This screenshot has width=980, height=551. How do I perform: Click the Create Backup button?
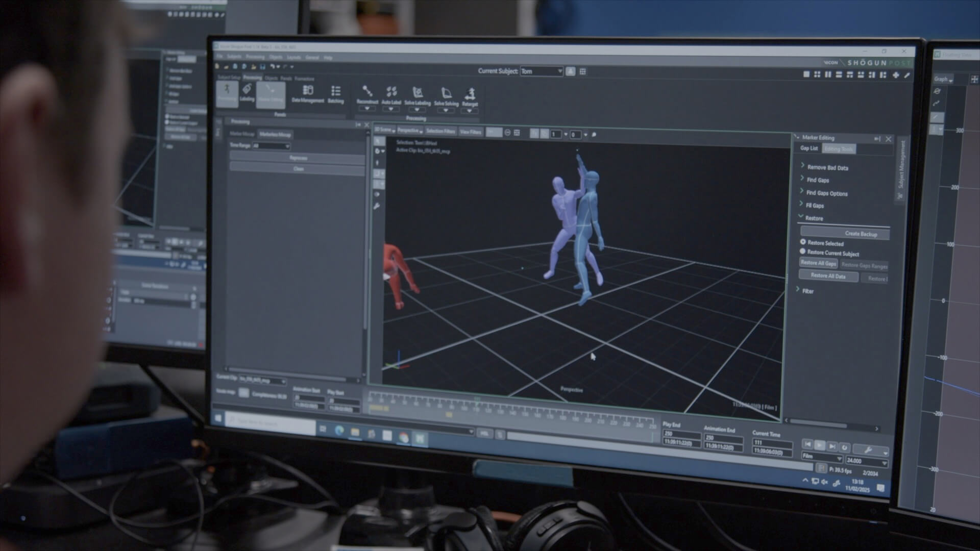[x=862, y=234]
